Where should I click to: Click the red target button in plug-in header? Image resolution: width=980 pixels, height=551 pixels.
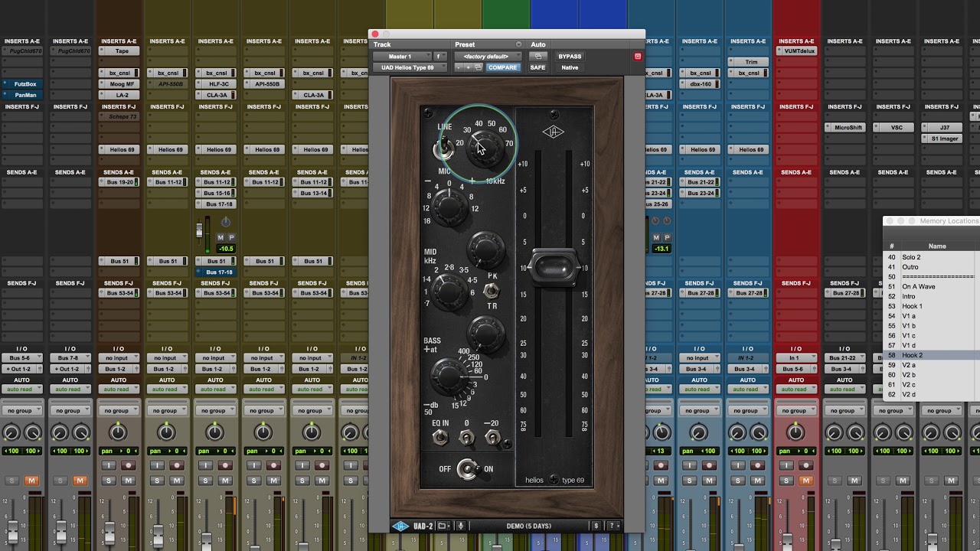[x=638, y=57]
